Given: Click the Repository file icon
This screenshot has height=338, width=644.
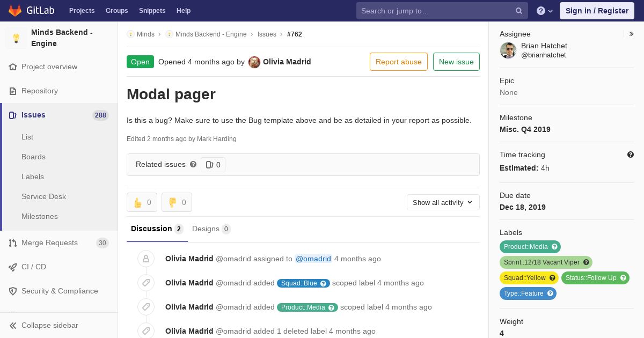Looking at the screenshot, I should 13,91.
